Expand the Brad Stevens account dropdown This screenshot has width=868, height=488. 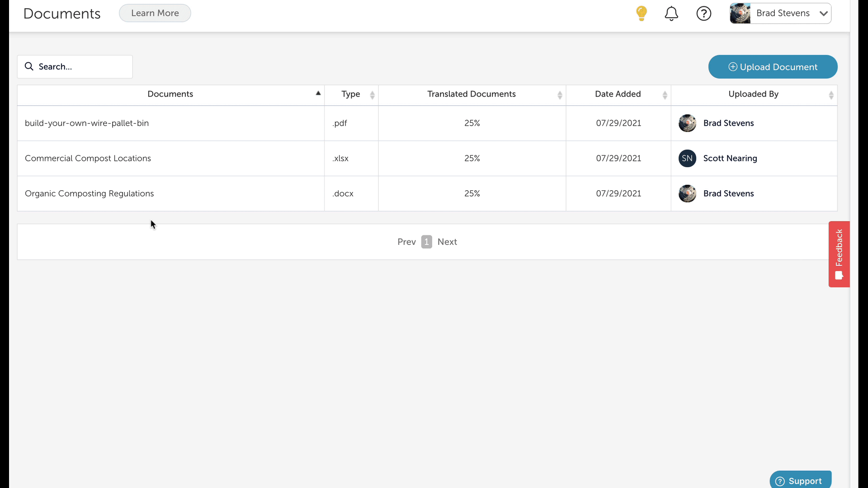click(823, 14)
